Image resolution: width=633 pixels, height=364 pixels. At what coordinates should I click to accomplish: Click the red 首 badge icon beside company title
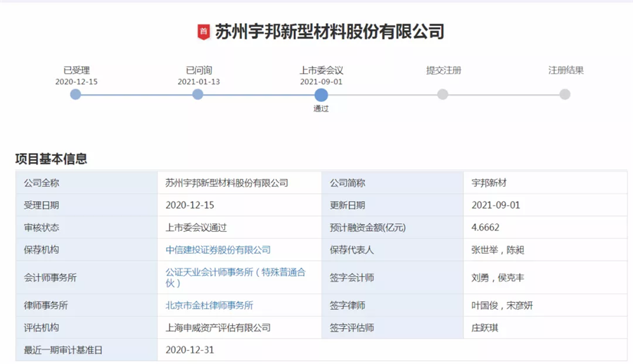pos(203,32)
